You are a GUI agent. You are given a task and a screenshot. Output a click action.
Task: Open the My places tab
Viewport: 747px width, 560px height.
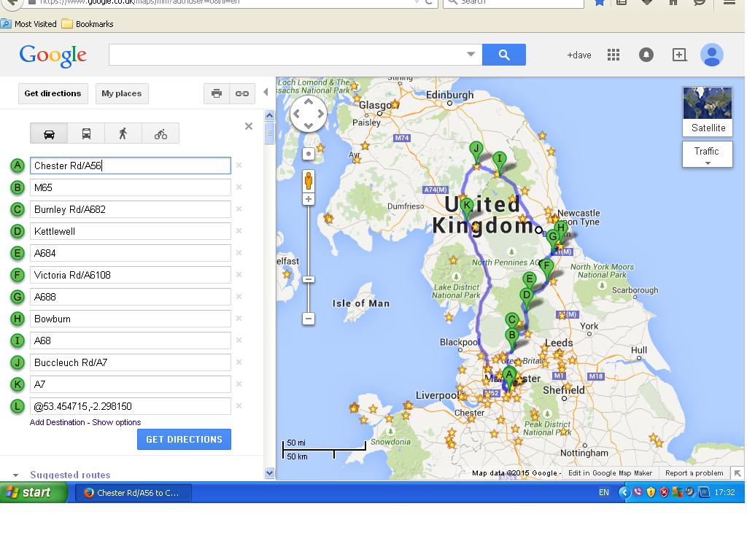pyautogui.click(x=122, y=93)
